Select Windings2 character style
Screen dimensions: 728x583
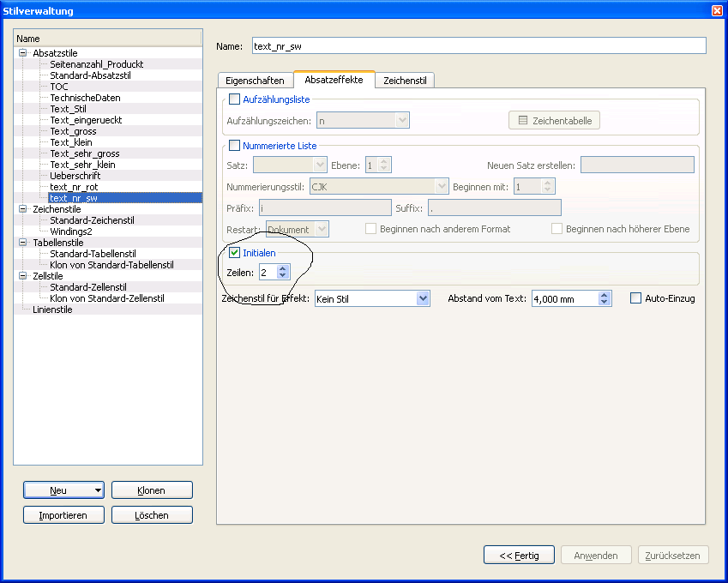71,231
